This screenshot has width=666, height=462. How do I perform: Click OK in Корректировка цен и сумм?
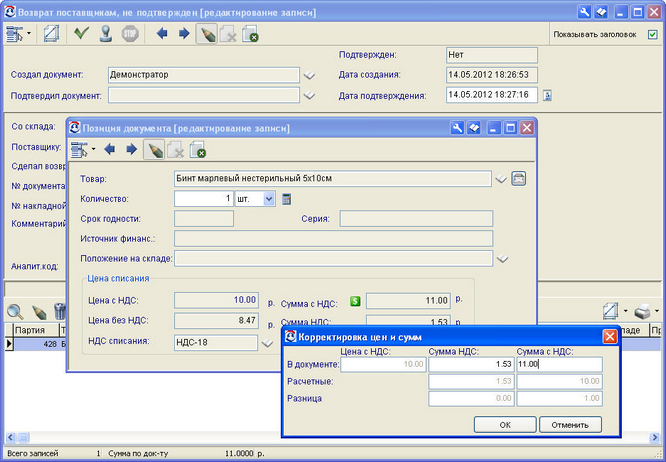coord(505,425)
